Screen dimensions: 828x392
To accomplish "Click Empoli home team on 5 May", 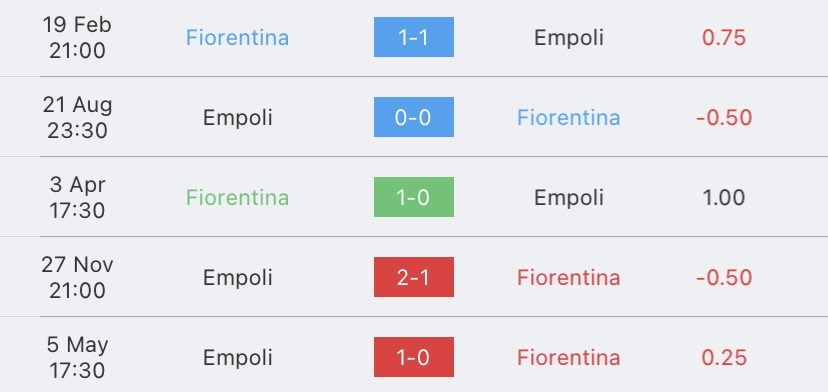I will point(238,358).
